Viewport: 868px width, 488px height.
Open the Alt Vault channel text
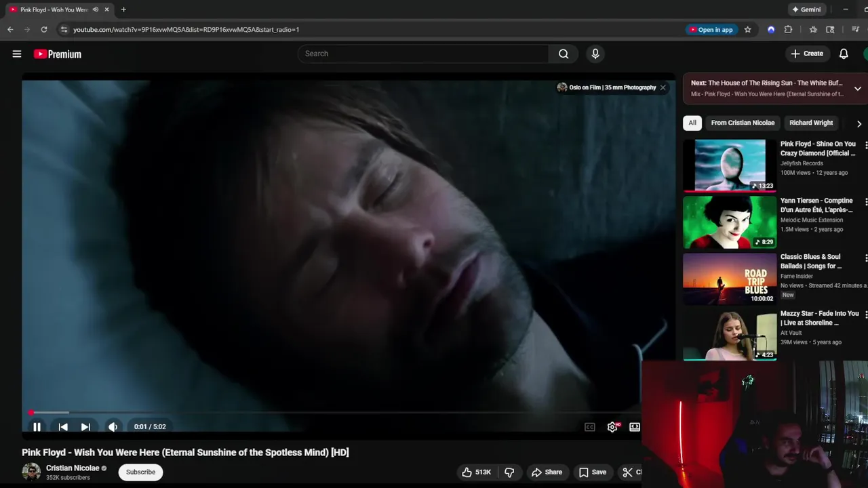tap(791, 333)
